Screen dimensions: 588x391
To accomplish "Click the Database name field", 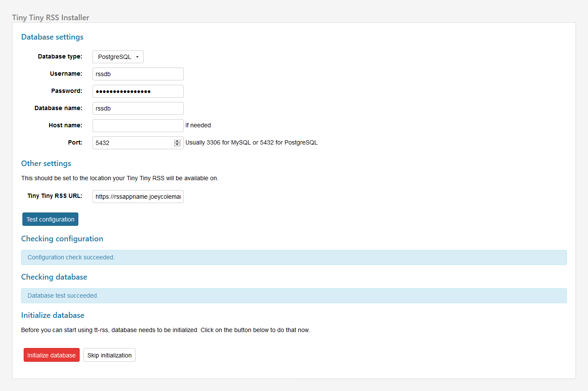I will [138, 108].
